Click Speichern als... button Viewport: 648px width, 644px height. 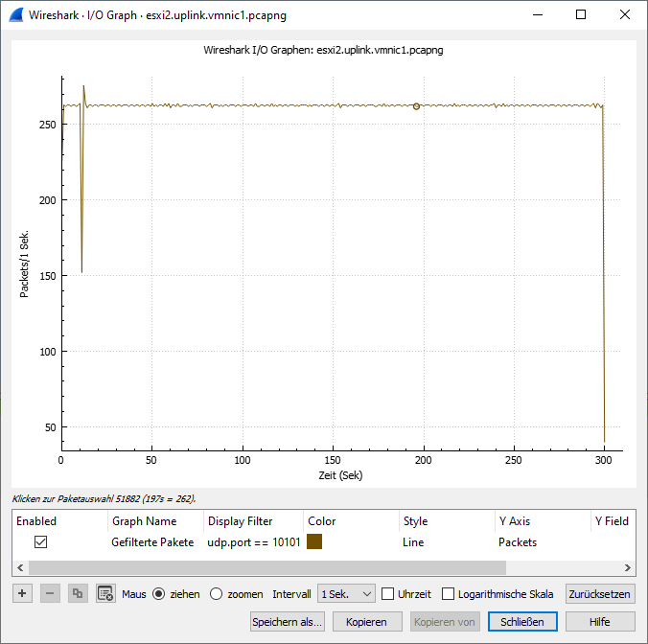288,622
